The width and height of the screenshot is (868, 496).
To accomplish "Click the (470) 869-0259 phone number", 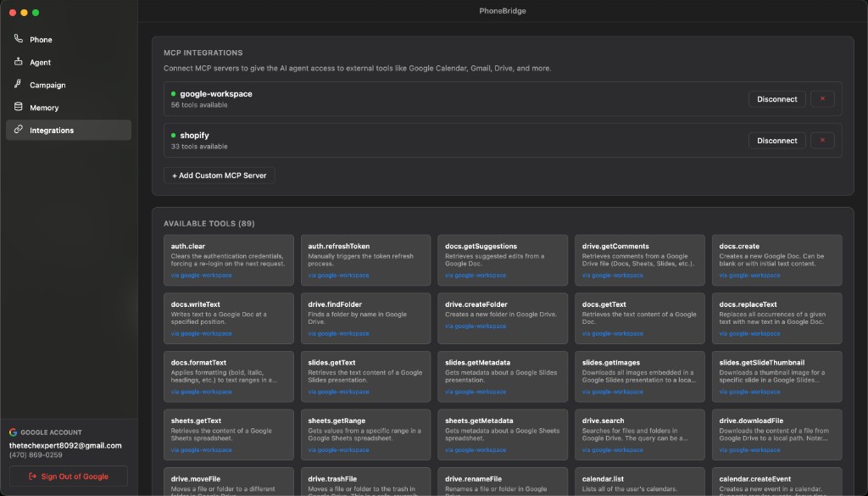I will (x=36, y=455).
